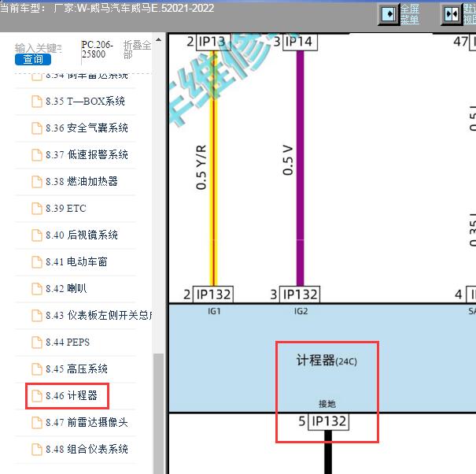476x474 pixels.
Task: Open 8.47 前雷达摄像头 entry
Action: pyautogui.click(x=87, y=422)
